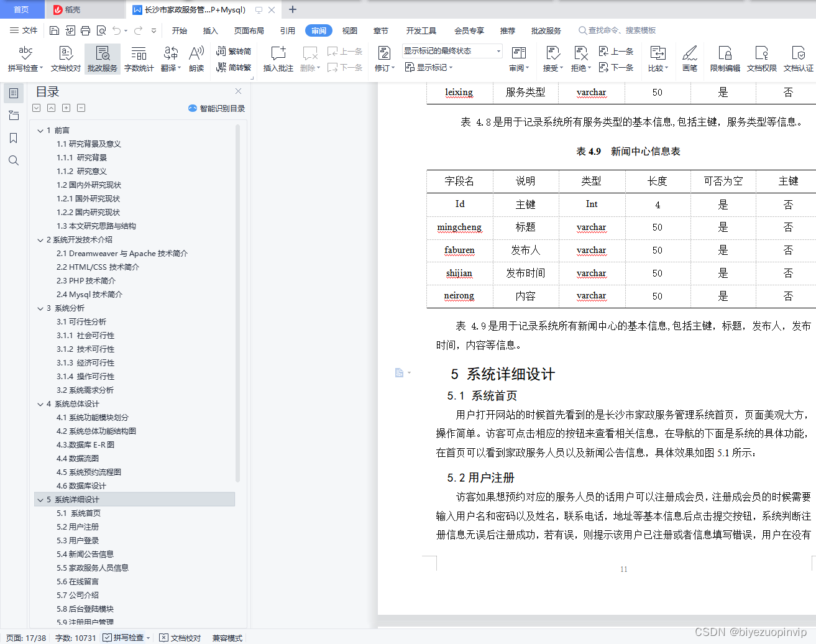Collapse the '5 系统详细设计' outline section
The width and height of the screenshot is (816, 644).
[40, 500]
